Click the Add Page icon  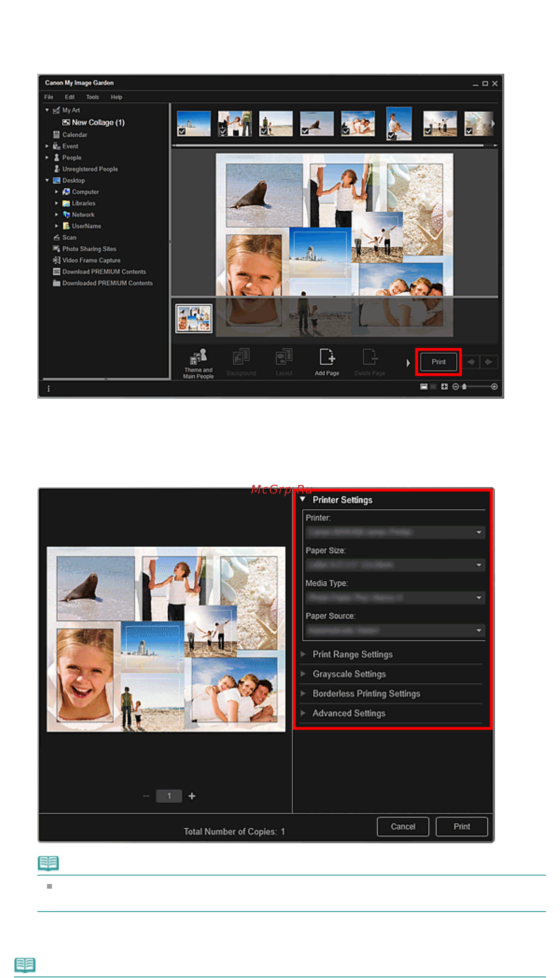[x=327, y=361]
